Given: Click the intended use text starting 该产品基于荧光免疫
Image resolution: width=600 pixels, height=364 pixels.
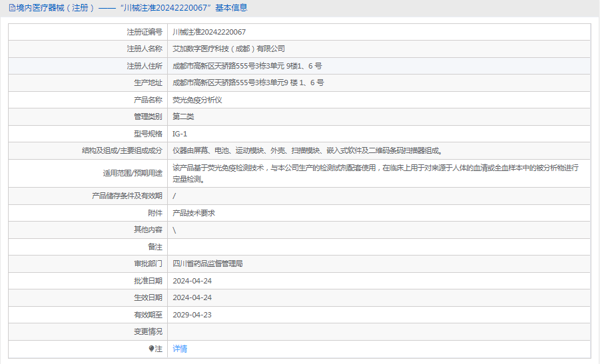Looking at the screenshot, I should pyautogui.click(x=376, y=174).
